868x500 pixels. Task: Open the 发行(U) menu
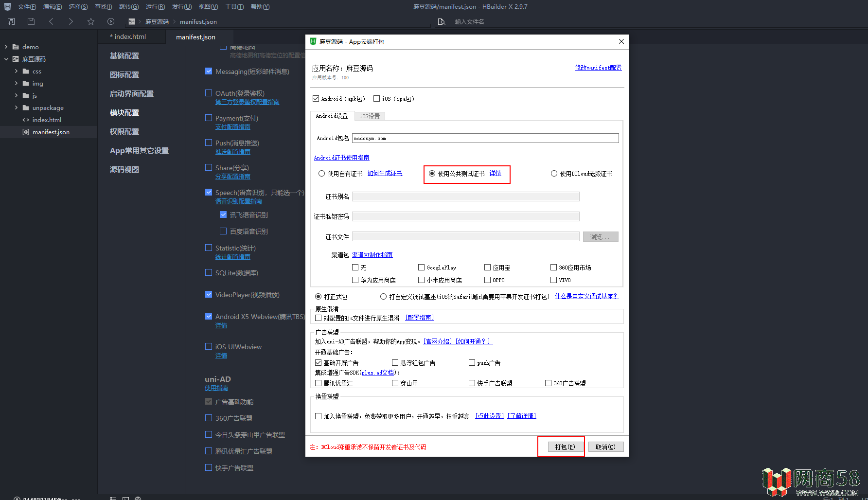181,6
